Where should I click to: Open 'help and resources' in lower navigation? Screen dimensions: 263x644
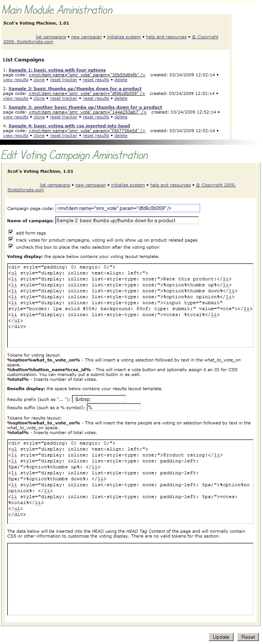click(170, 185)
